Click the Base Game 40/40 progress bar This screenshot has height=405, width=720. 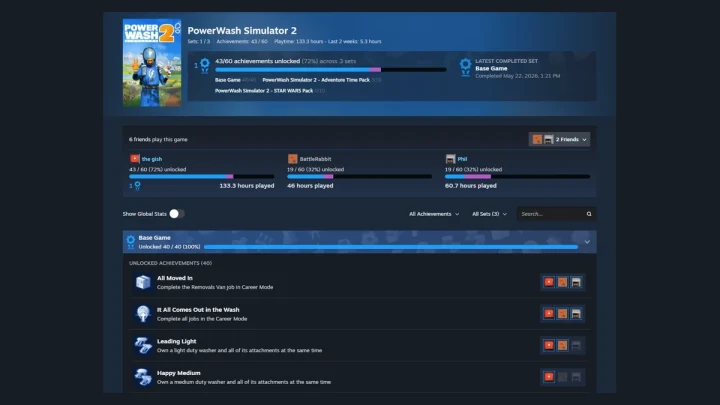coord(391,247)
